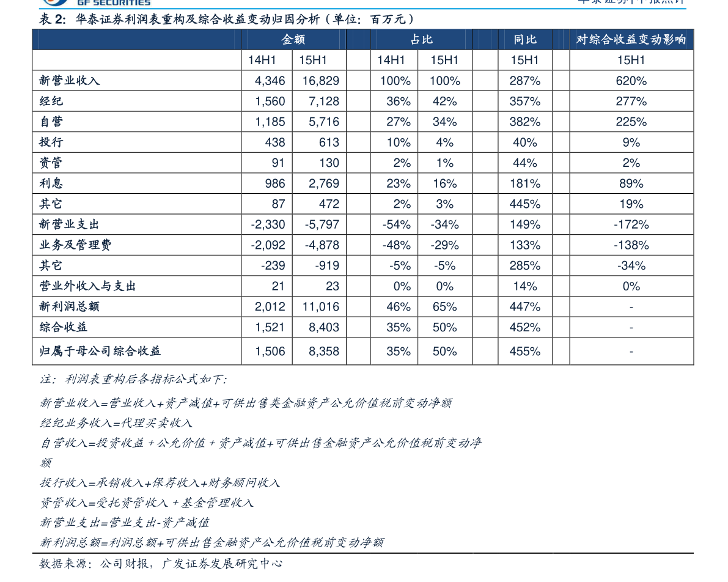The height and width of the screenshot is (582, 728).
Task: Click the 数据来源 source note line
Action: coord(161,564)
